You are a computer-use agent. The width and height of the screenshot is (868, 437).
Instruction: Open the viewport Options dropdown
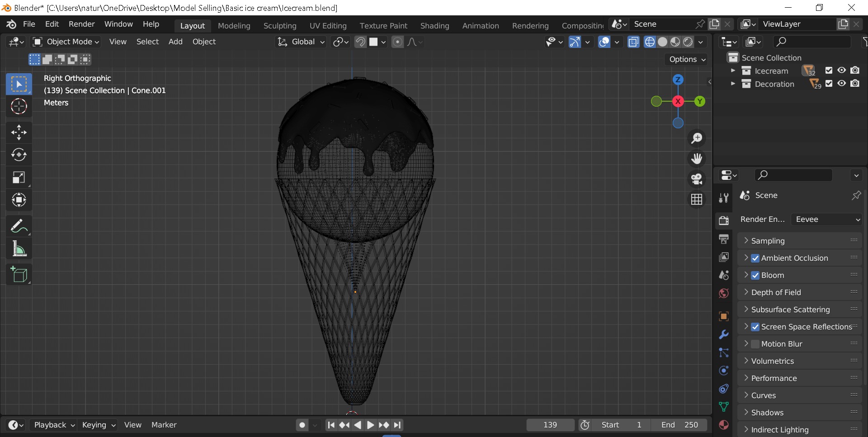[x=687, y=60]
